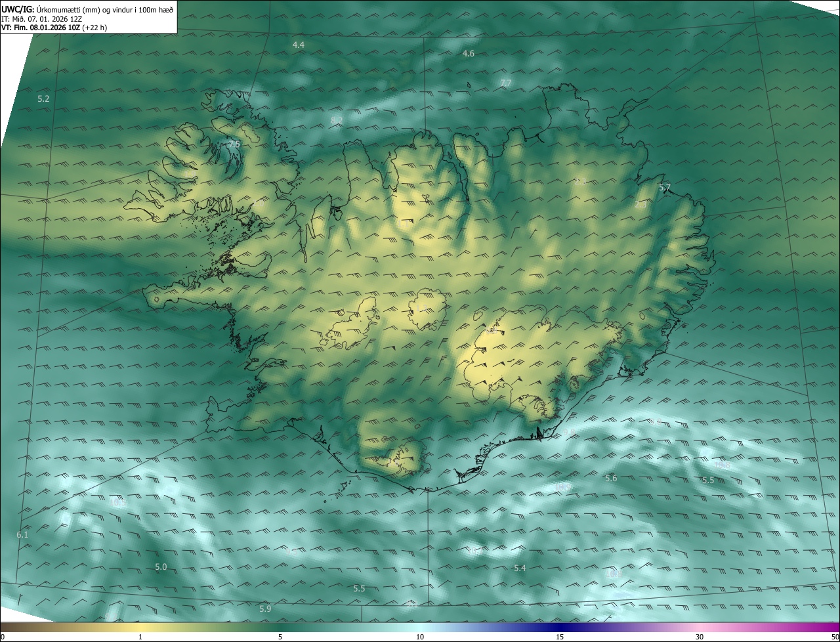
Task: Click the 5 tick on colour scale
Action: click(x=280, y=637)
